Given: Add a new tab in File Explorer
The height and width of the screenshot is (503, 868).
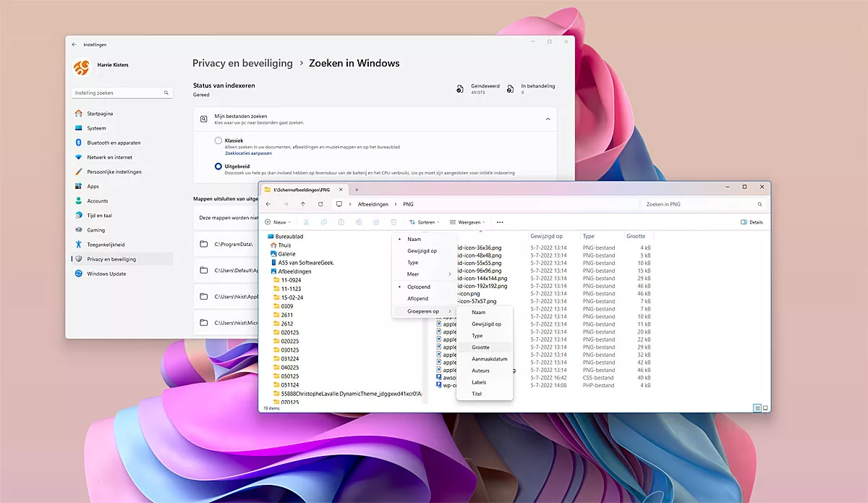Looking at the screenshot, I should click(x=357, y=190).
